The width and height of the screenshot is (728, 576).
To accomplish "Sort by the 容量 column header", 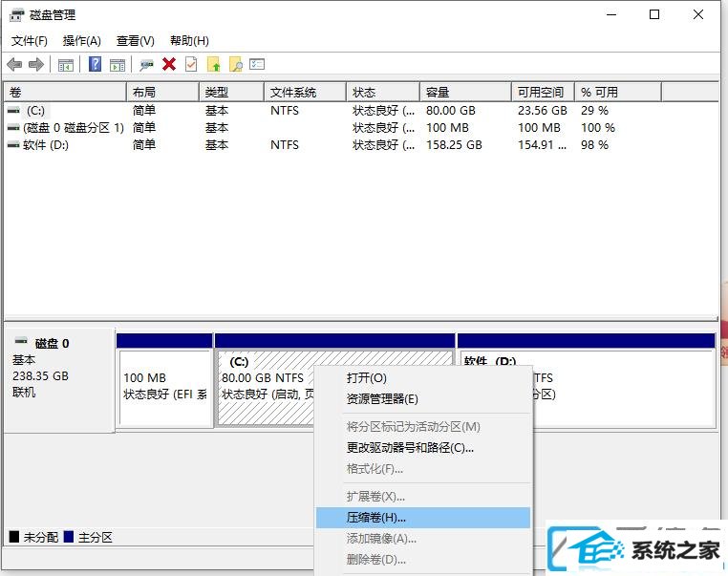I will tap(465, 92).
